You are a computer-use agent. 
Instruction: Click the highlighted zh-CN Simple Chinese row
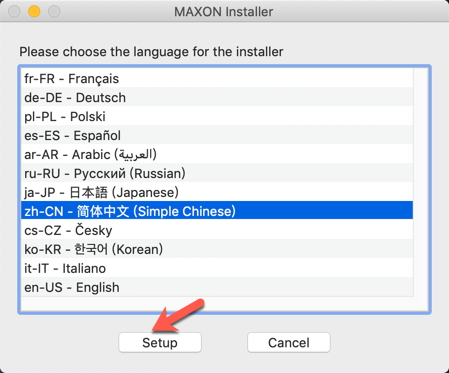(217, 210)
